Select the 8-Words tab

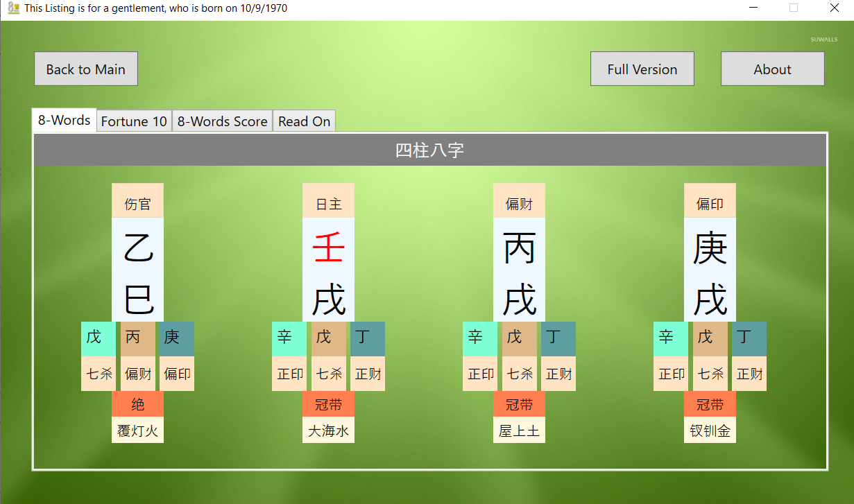[x=64, y=120]
